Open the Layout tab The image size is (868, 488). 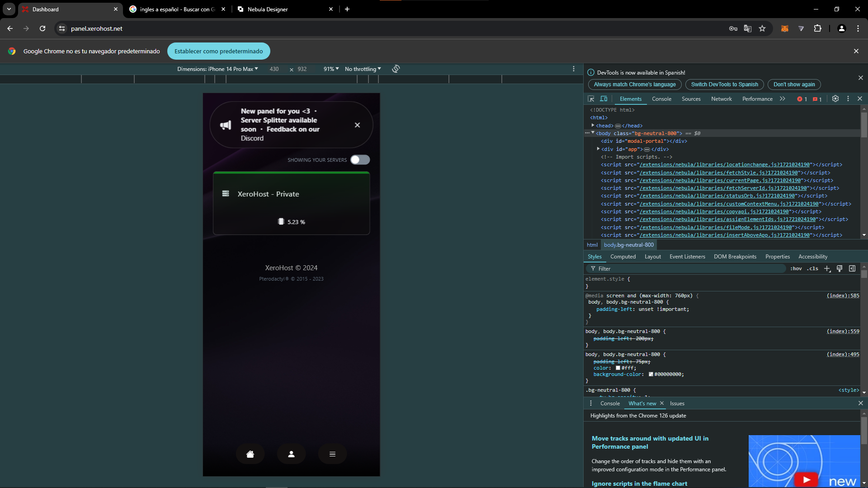click(x=652, y=257)
